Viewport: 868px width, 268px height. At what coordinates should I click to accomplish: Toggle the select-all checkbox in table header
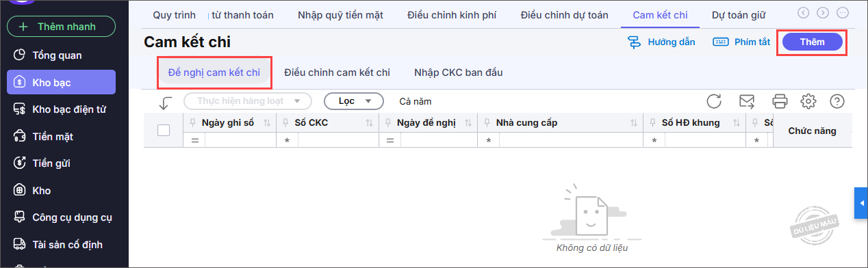coord(164,130)
